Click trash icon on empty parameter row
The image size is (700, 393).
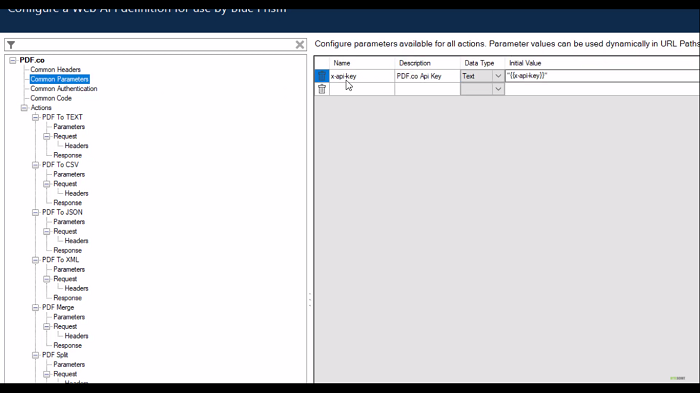point(321,89)
